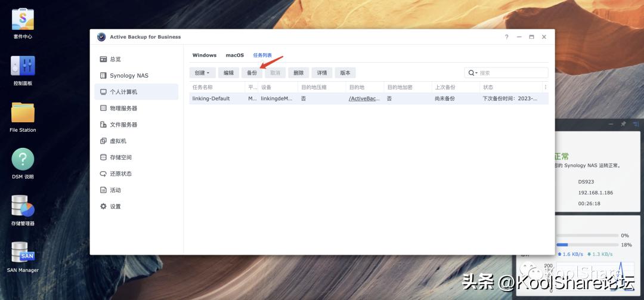Pin the system health widget panel

tap(623, 123)
